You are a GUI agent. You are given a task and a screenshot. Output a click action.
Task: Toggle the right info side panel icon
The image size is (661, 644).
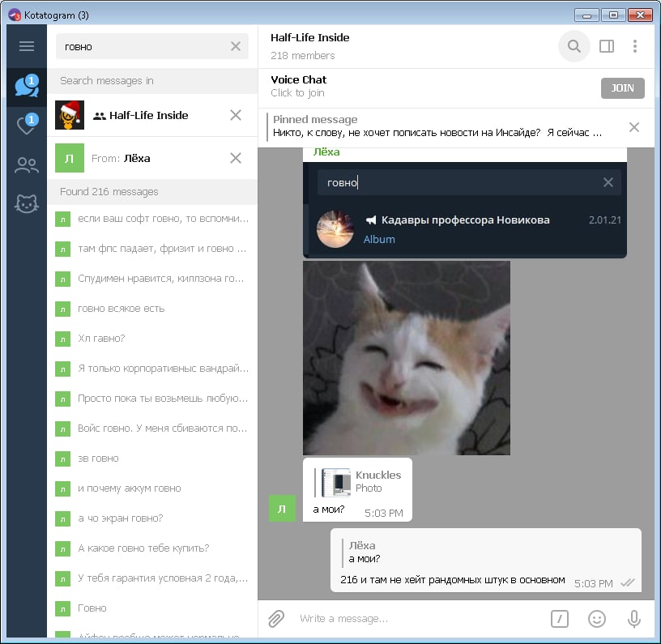[x=607, y=46]
